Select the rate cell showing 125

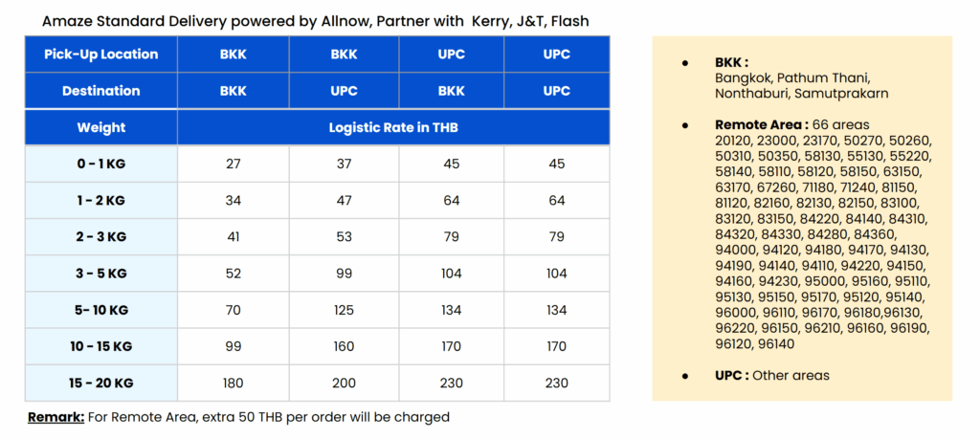click(x=344, y=310)
